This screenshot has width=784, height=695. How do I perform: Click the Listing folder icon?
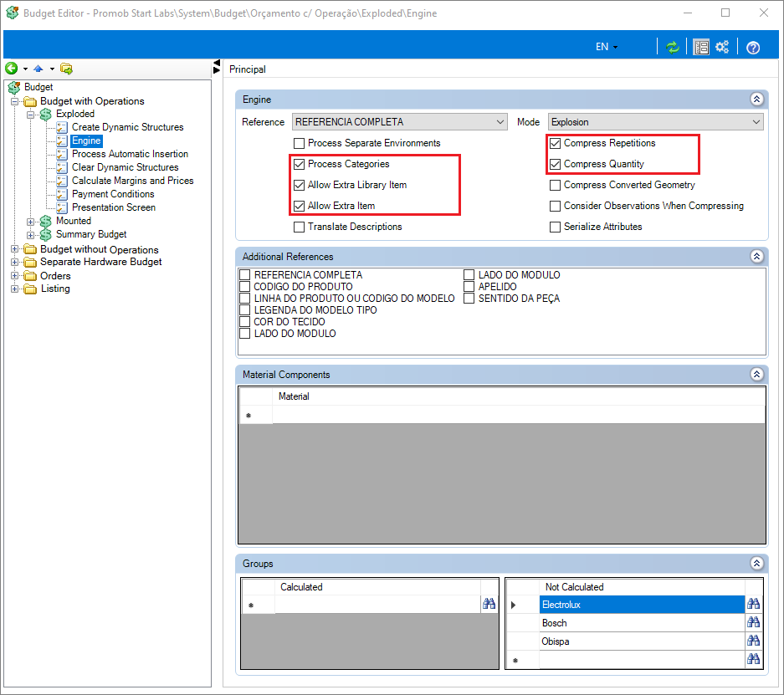click(30, 289)
